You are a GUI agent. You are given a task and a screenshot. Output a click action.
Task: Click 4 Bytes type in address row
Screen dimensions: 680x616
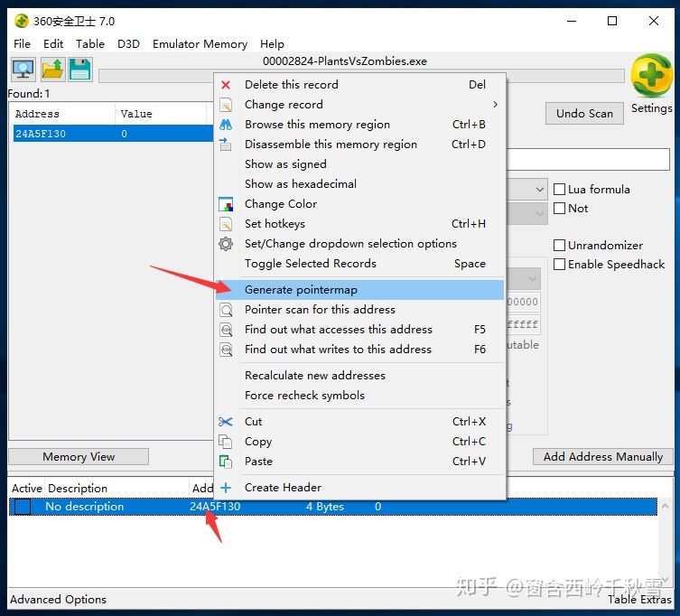pyautogui.click(x=325, y=507)
